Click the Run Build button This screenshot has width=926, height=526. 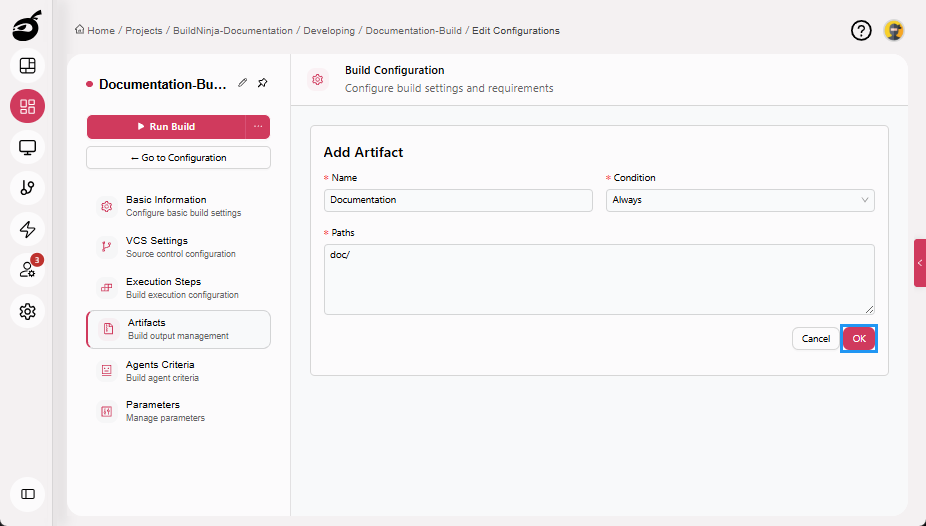tap(167, 126)
